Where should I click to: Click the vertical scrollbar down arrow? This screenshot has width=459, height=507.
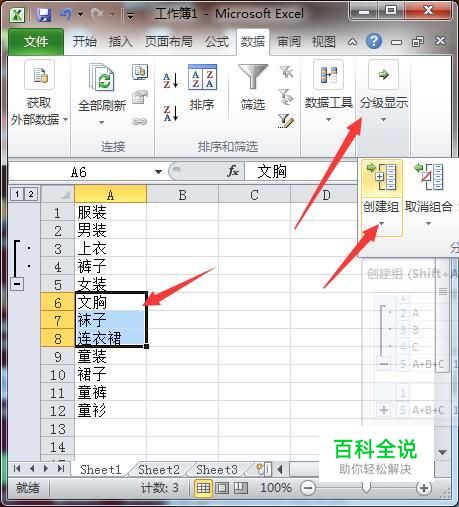[443, 452]
